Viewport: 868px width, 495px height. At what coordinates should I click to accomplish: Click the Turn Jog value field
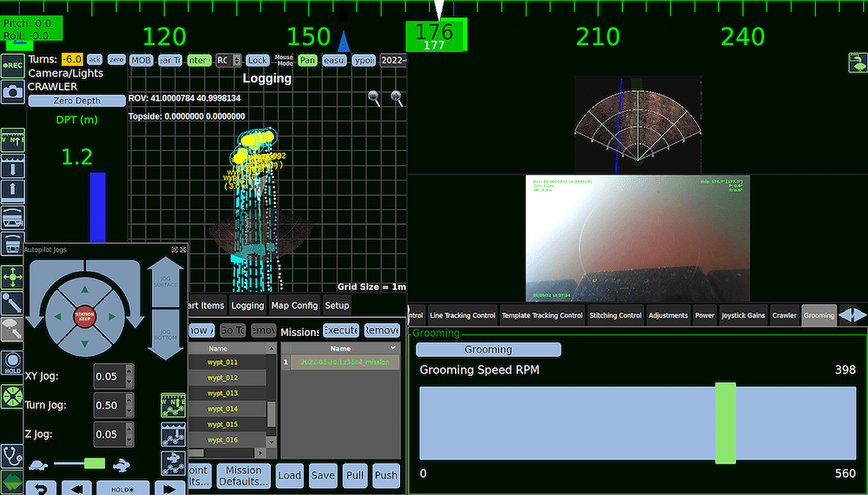[109, 406]
